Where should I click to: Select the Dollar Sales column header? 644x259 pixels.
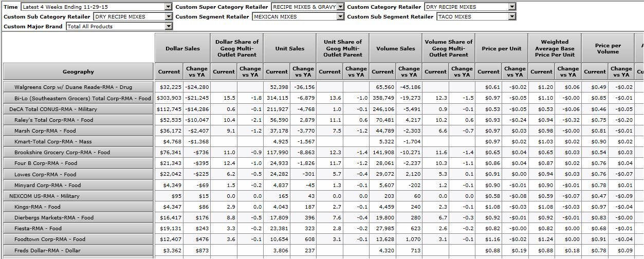pos(182,48)
